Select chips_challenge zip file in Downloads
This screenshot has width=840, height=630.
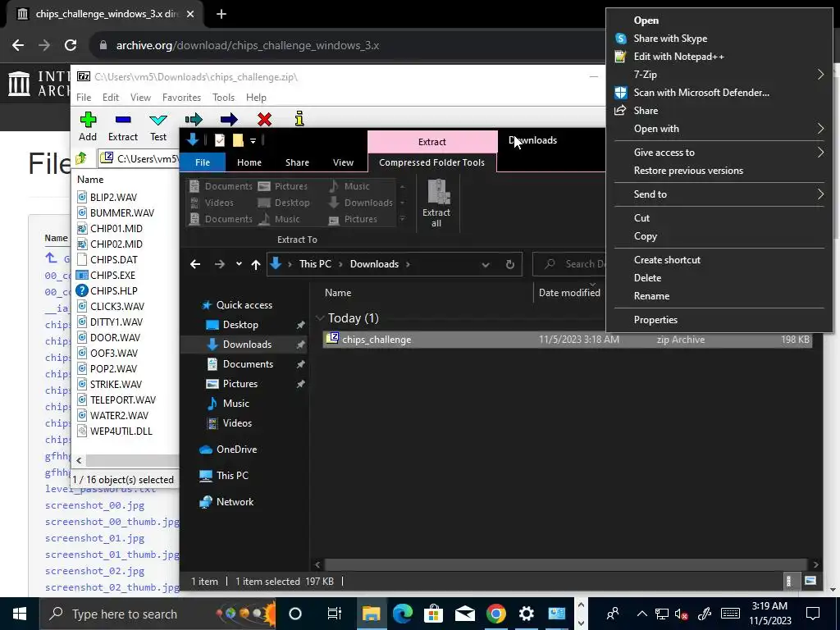click(x=568, y=340)
